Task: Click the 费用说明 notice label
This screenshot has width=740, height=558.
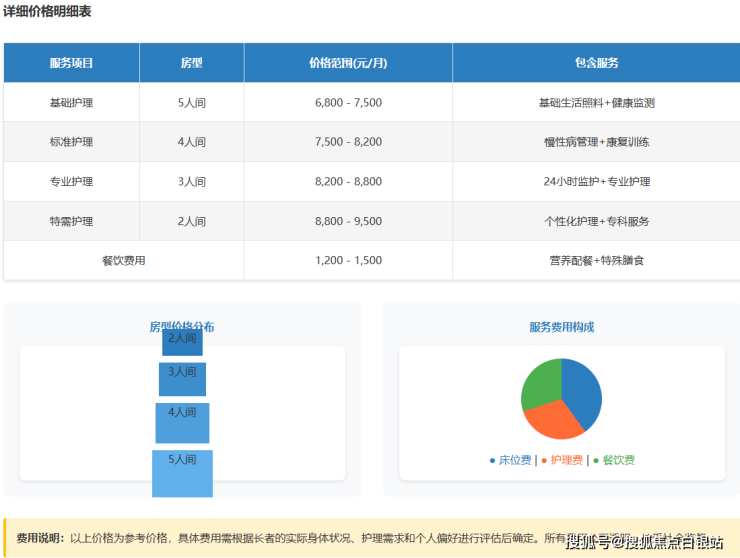Action: click(40, 538)
